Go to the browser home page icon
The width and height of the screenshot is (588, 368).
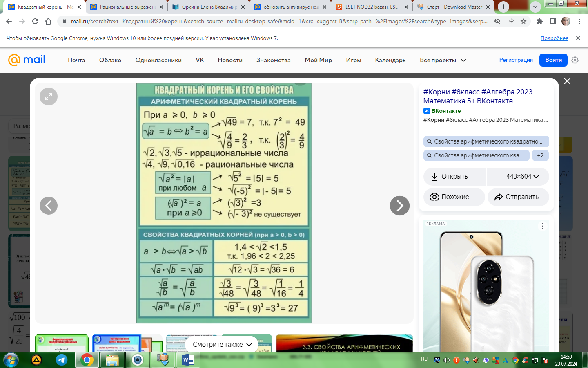click(48, 21)
